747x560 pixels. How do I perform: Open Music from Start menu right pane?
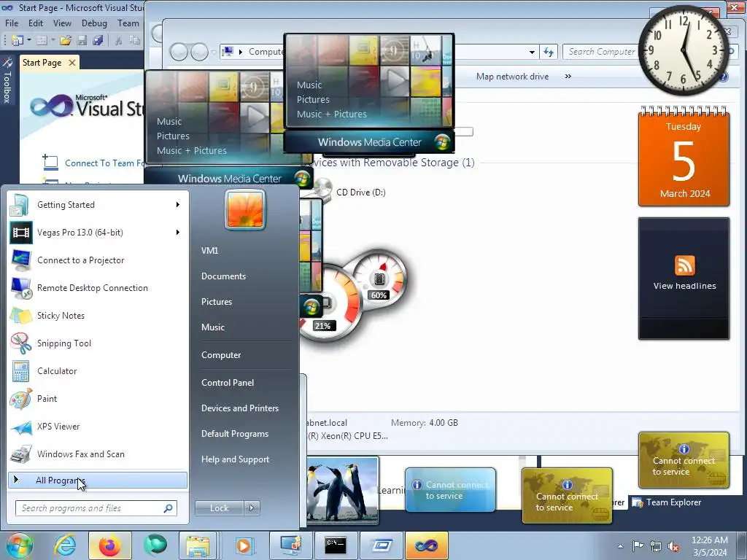212,327
